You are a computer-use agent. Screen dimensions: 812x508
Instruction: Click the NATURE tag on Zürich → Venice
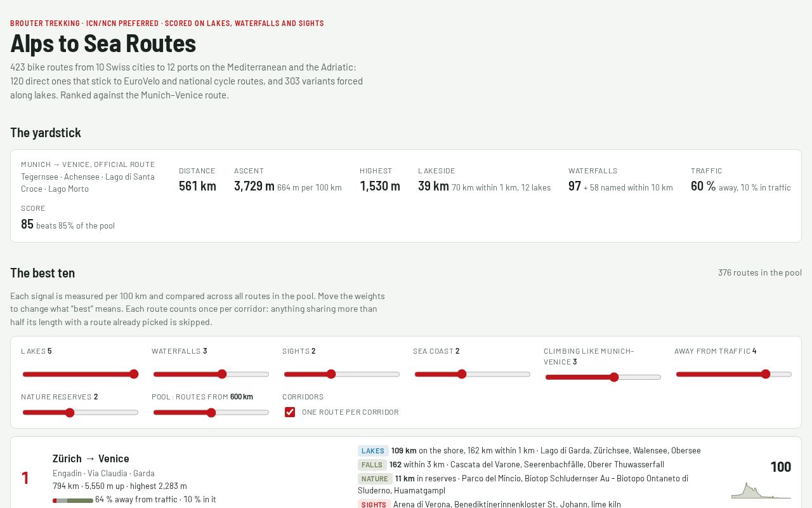375,479
